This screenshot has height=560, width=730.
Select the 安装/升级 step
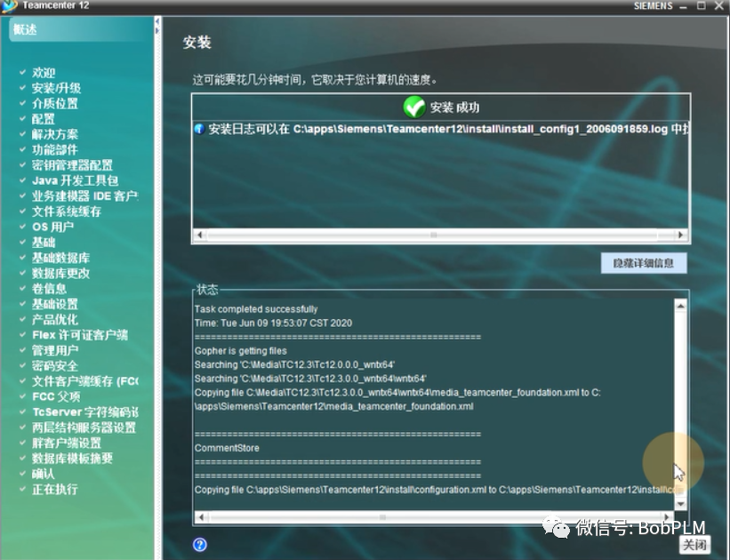pyautogui.click(x=56, y=88)
